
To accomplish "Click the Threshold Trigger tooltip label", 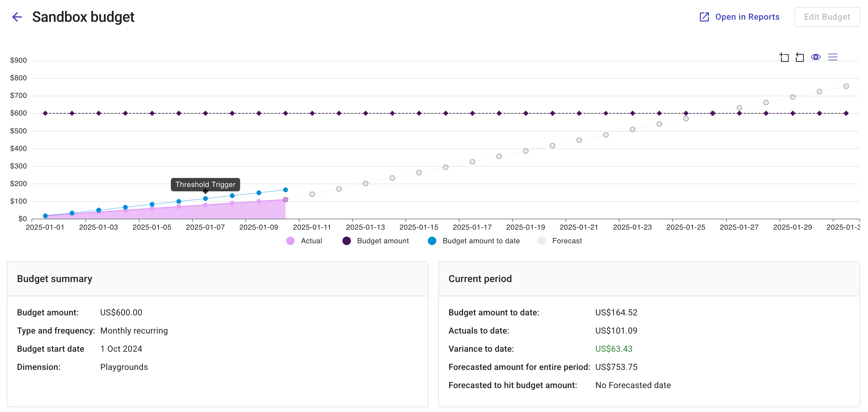I will point(205,184).
